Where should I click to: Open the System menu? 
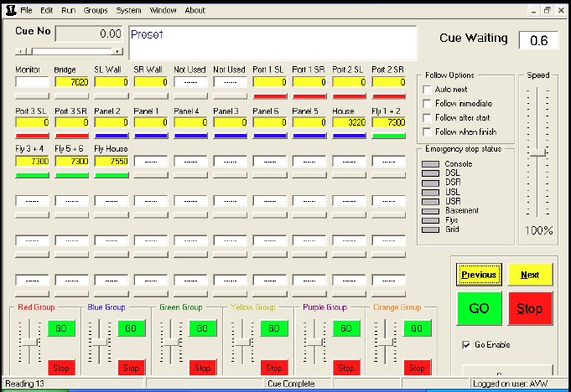click(128, 10)
